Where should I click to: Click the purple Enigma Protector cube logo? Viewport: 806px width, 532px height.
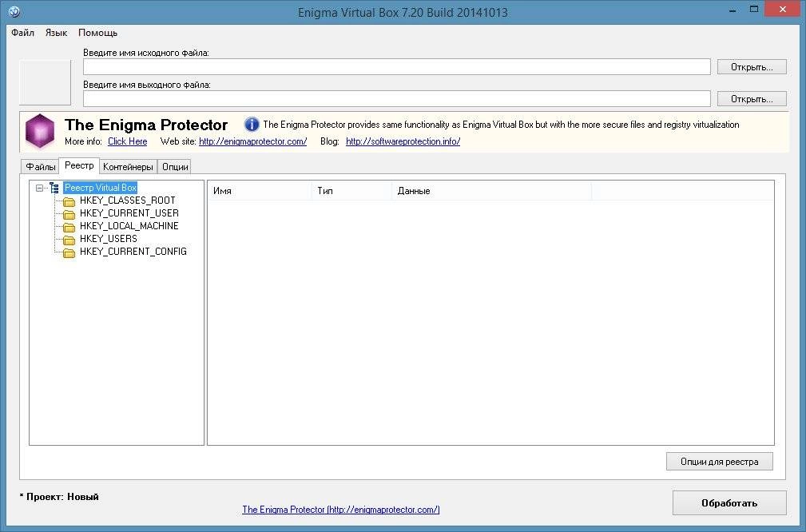point(40,132)
